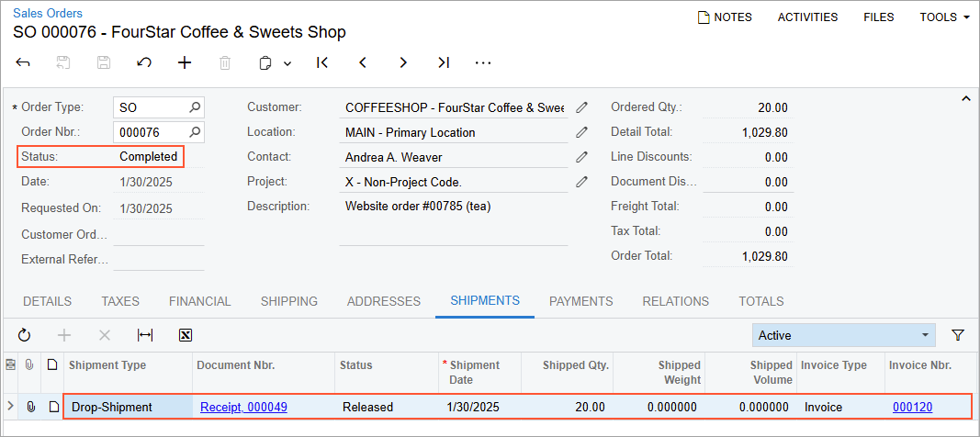The image size is (980, 437).
Task: Open the grid filter funnel
Action: pos(957,335)
